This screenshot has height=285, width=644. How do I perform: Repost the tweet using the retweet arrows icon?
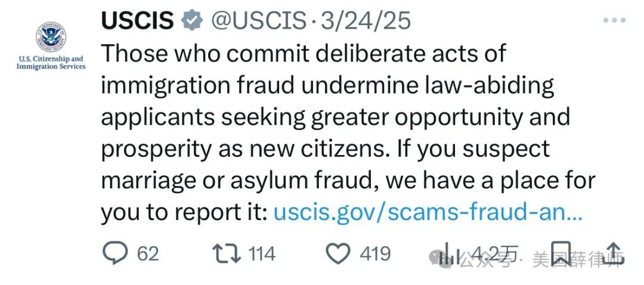tap(226, 253)
